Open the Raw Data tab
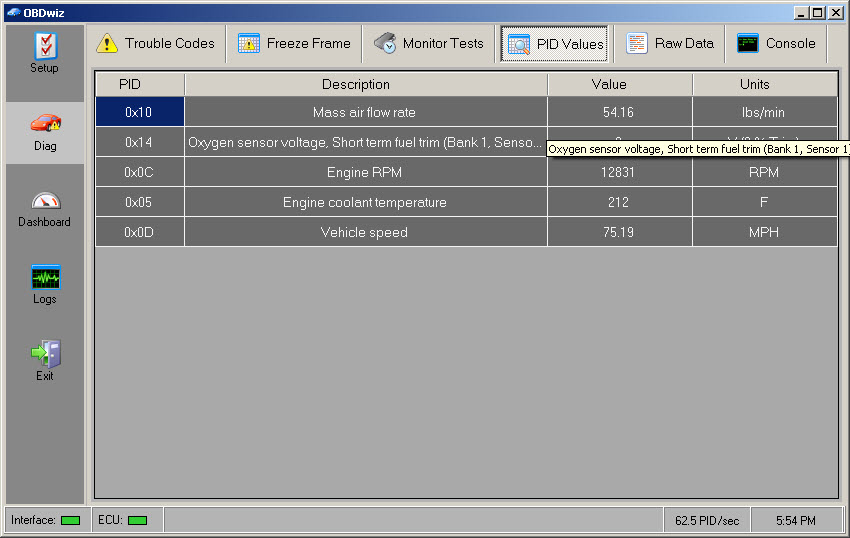Image resolution: width=850 pixels, height=538 pixels. pos(670,44)
